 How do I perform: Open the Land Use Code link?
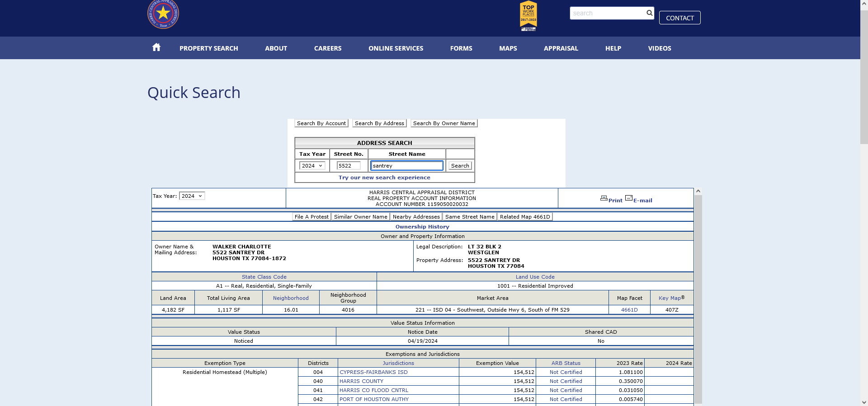click(535, 277)
